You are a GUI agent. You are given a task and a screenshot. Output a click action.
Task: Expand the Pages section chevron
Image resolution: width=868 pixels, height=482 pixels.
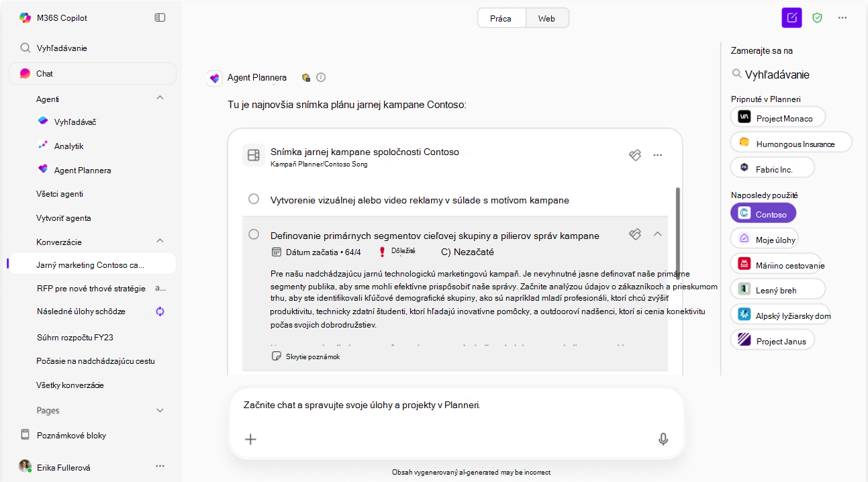[x=160, y=410]
